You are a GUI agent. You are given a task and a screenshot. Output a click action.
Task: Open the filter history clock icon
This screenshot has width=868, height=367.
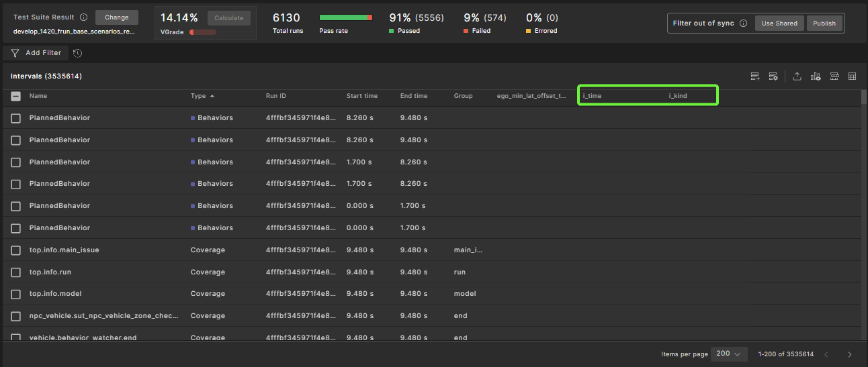78,53
